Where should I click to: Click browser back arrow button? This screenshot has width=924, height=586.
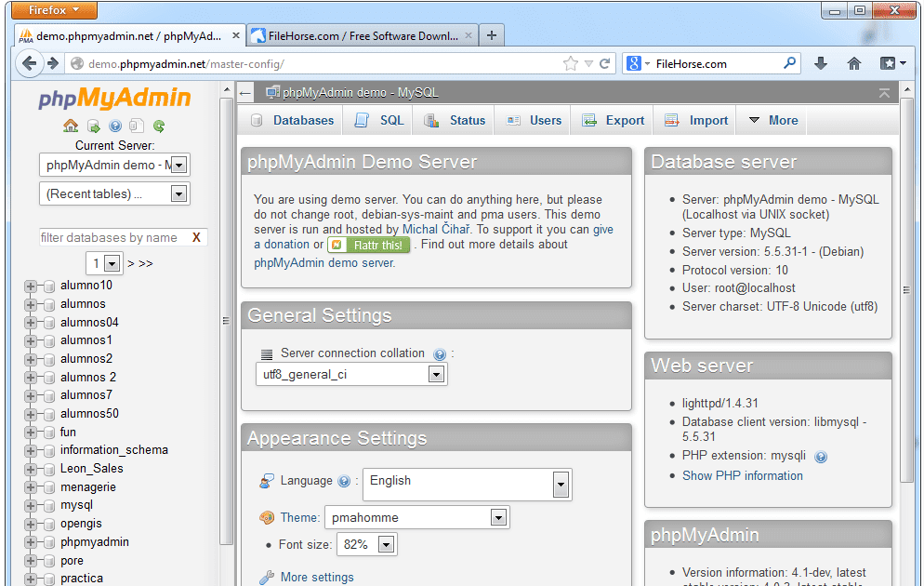28,63
